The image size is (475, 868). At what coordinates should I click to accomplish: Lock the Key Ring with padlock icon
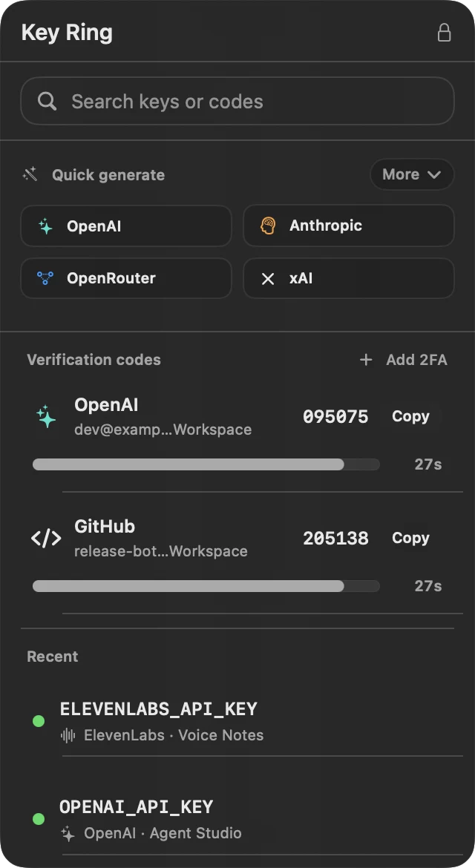[x=444, y=32]
